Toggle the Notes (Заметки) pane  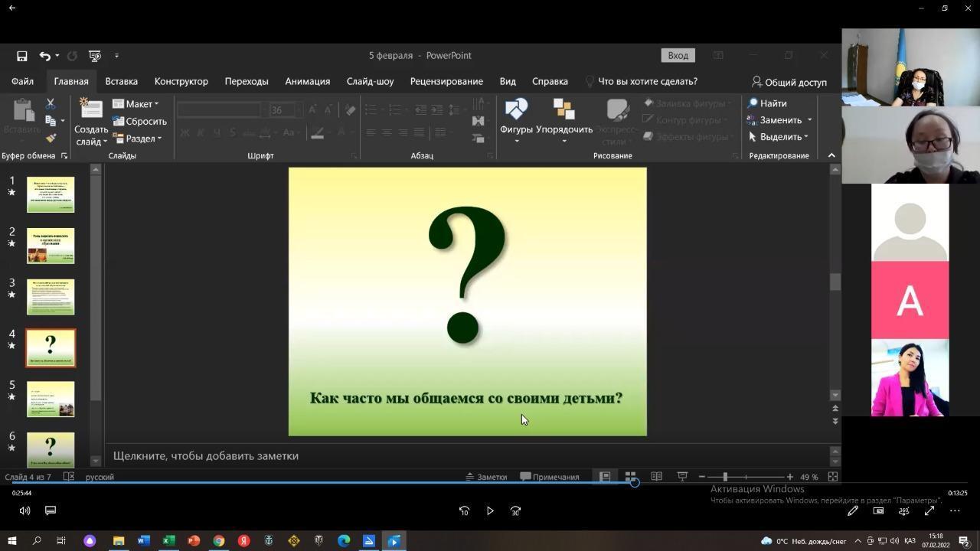486,477
